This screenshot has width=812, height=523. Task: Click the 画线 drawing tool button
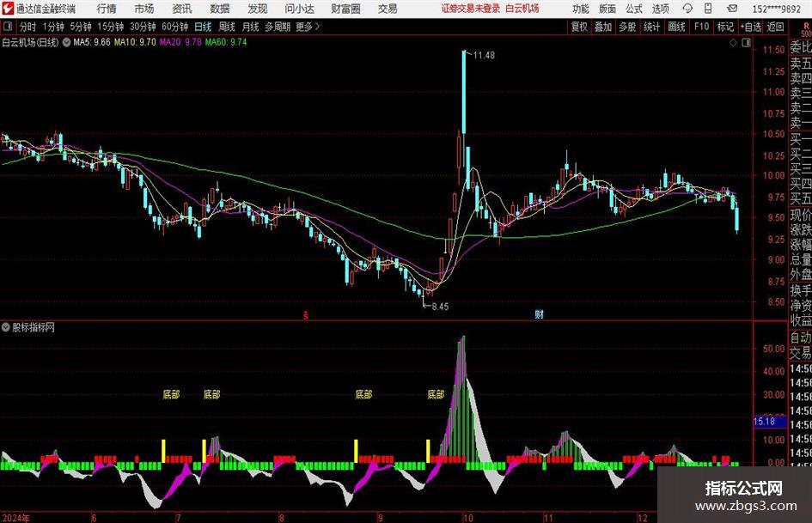676,27
